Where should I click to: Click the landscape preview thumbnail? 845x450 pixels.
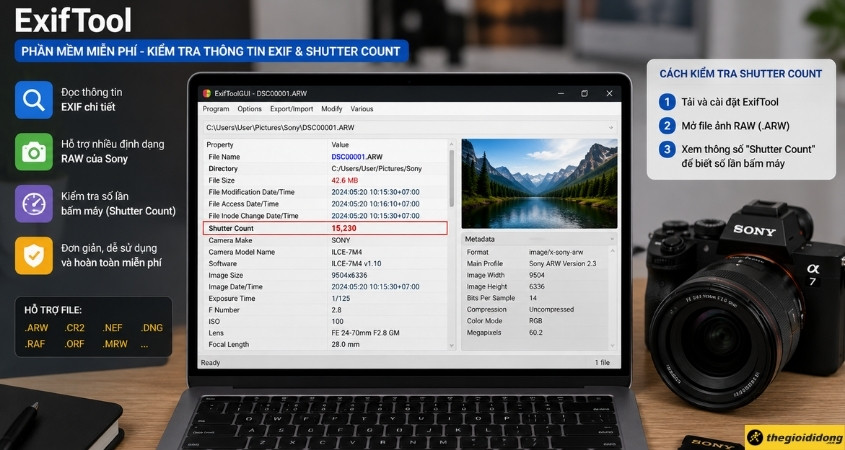click(539, 184)
